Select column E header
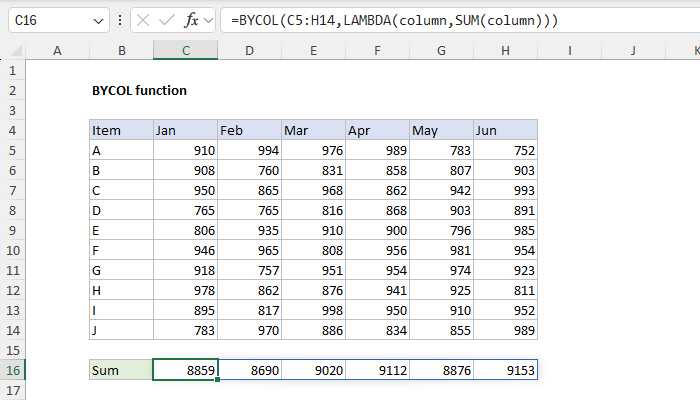The height and width of the screenshot is (400, 700). (x=313, y=50)
